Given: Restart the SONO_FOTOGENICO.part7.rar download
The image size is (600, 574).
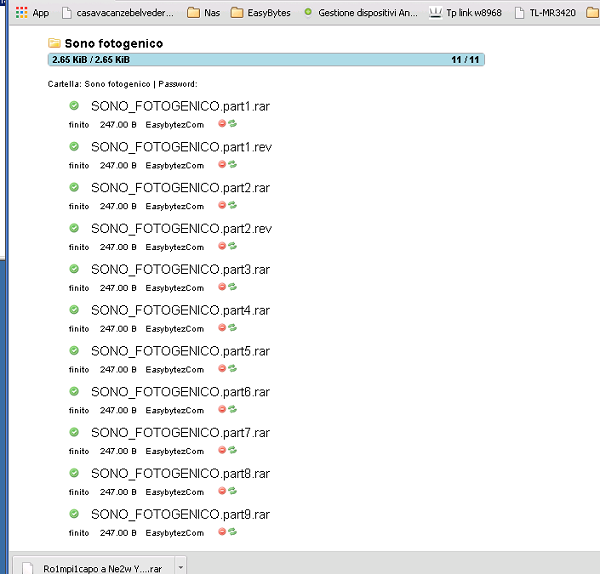Looking at the screenshot, I should tap(232, 451).
